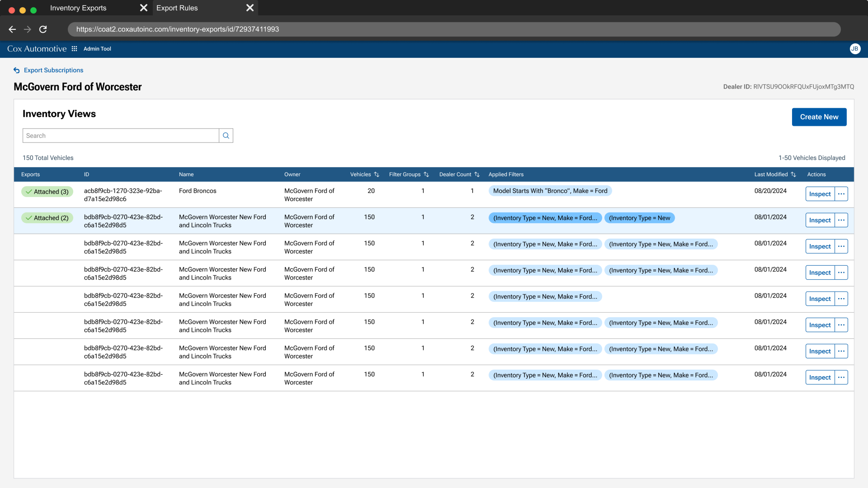Click Inspect in the last table row
Viewport: 868px width, 488px height.
point(820,377)
